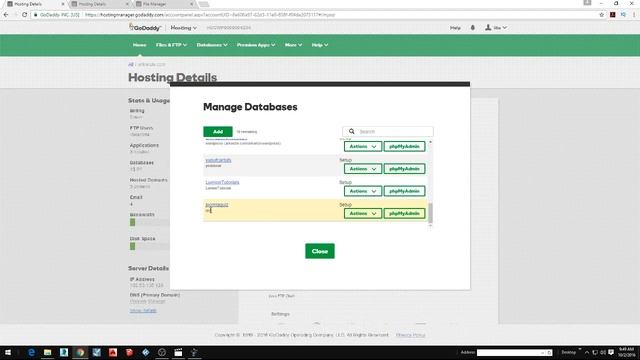Click the magnifier icon in the database search box
The width and height of the screenshot is (640, 360).
pyautogui.click(x=351, y=131)
